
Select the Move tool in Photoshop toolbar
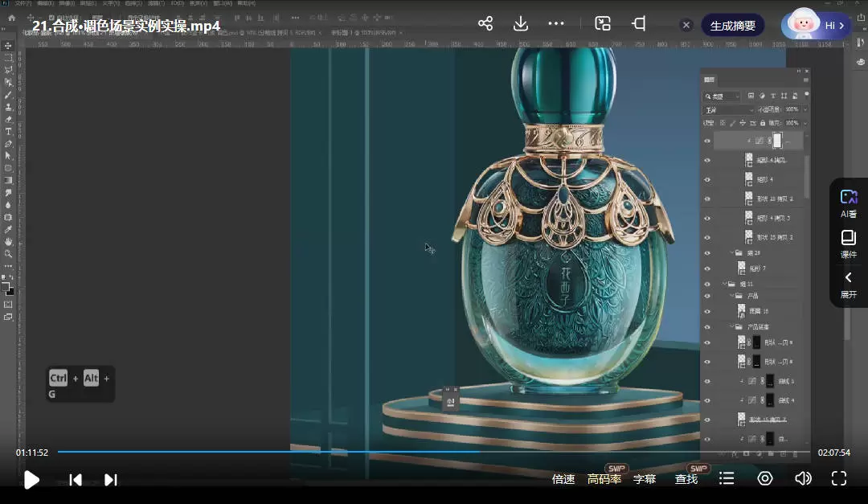coord(8,45)
